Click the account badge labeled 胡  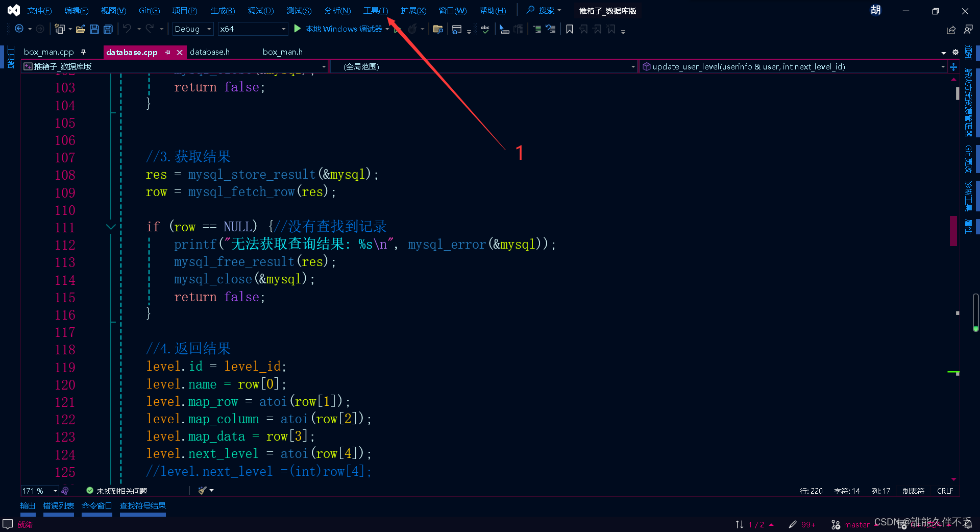click(875, 10)
